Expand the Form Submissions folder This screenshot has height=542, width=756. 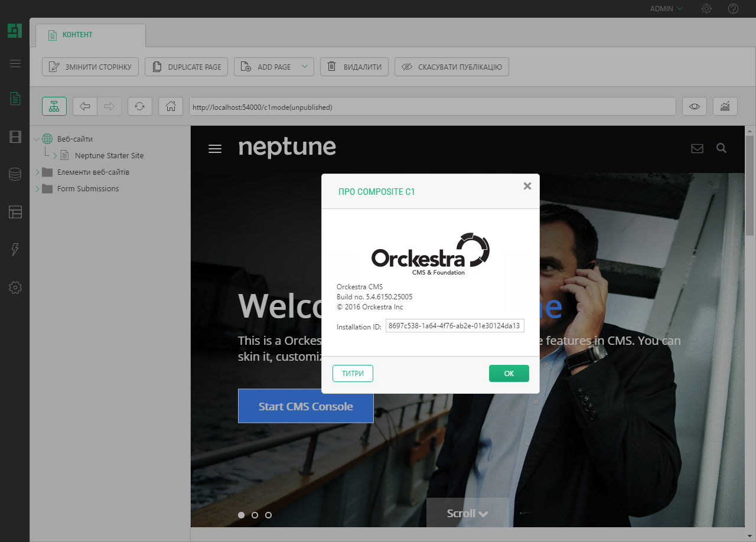click(x=37, y=189)
